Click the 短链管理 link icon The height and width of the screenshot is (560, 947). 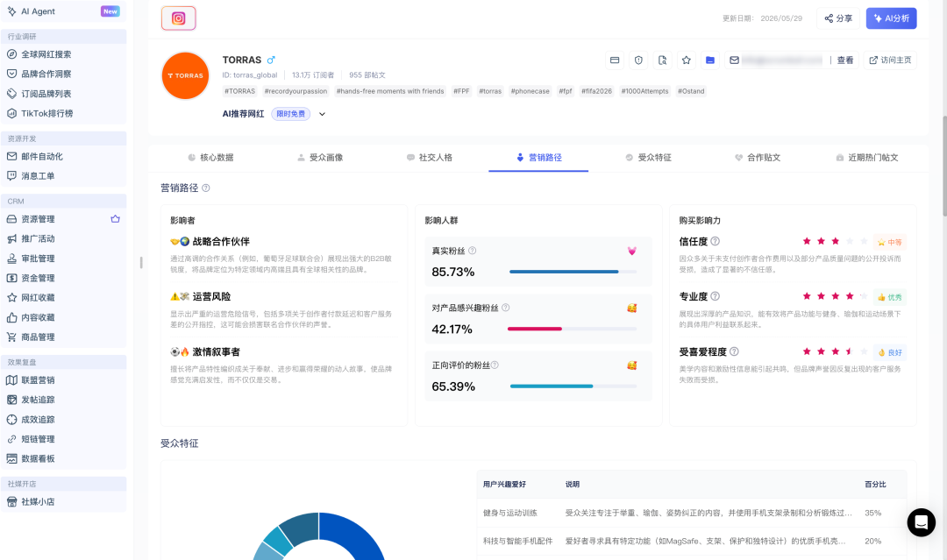pos(11,439)
